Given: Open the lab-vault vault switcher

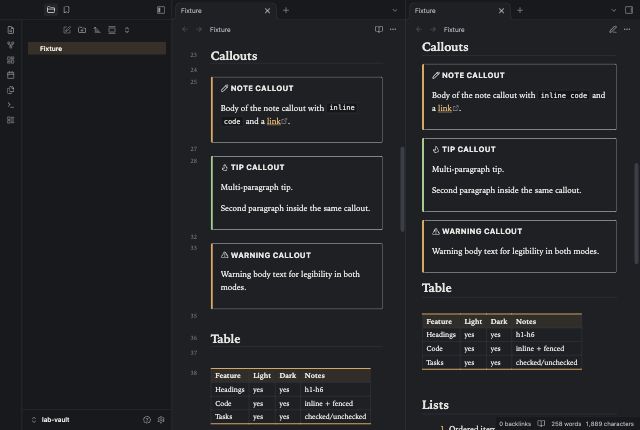Looking at the screenshot, I should click(x=51, y=419).
